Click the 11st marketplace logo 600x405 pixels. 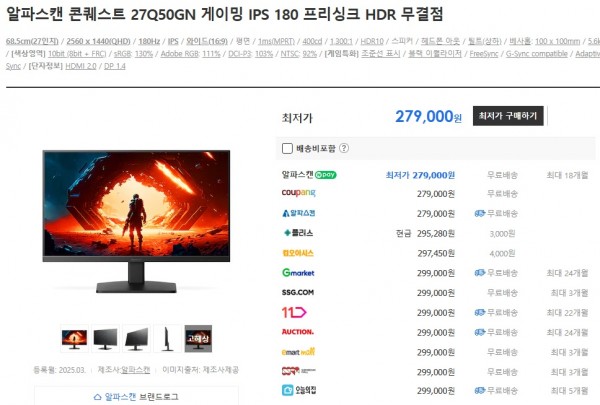294,312
